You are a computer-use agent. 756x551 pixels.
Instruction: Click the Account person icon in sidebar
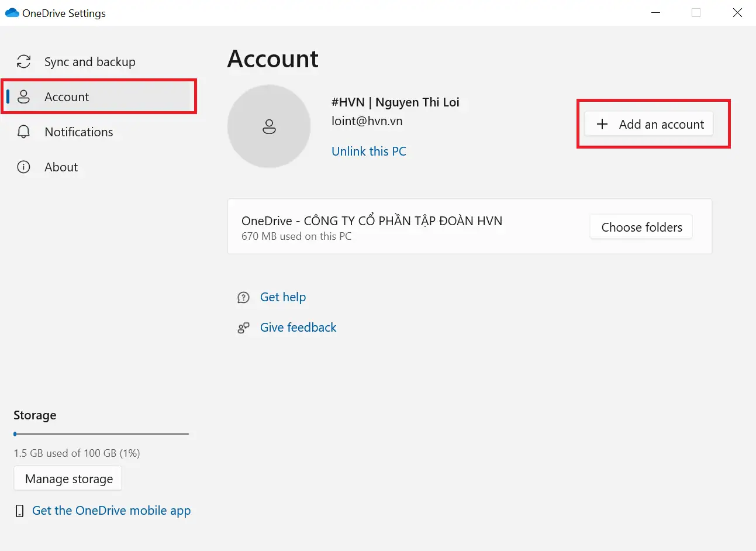(23, 97)
